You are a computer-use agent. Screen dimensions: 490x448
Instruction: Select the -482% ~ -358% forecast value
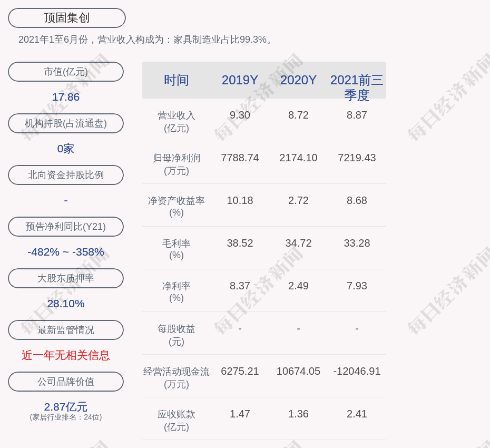coord(66,251)
